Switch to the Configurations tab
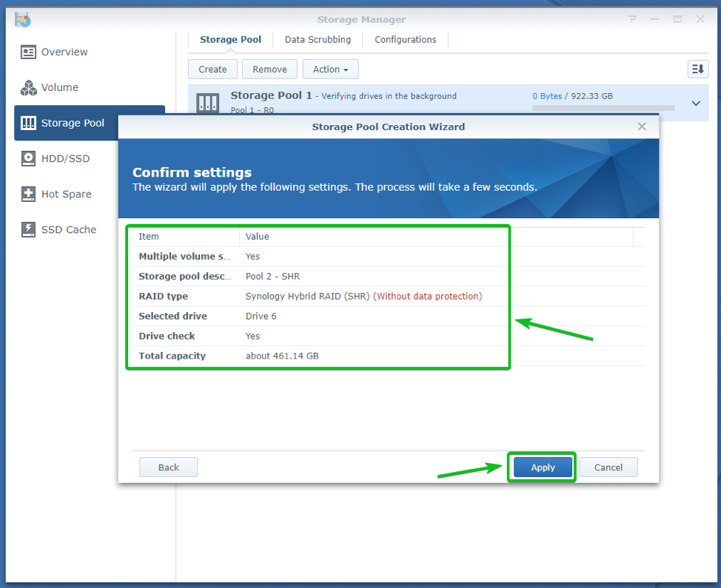Image resolution: width=721 pixels, height=588 pixels. (x=405, y=39)
